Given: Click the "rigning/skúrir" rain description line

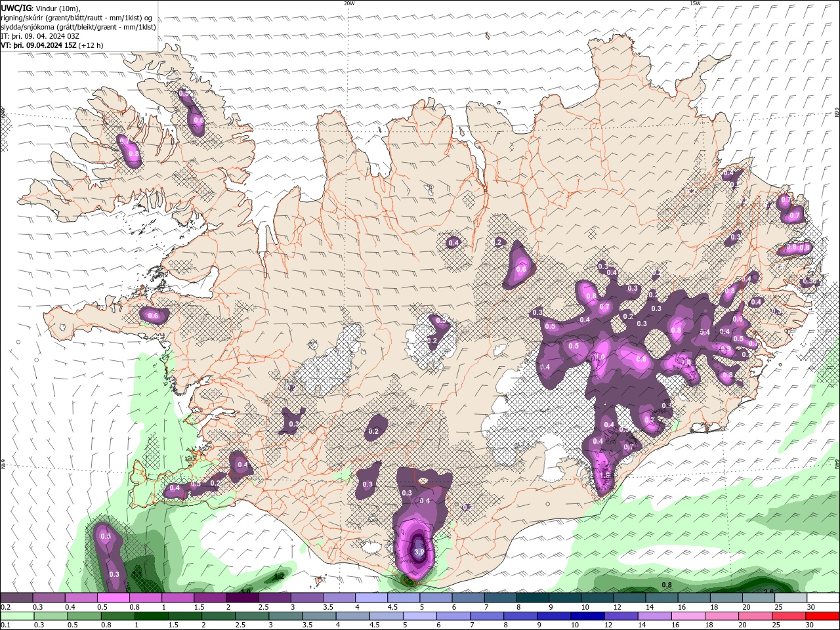Looking at the screenshot, I should click(76, 18).
